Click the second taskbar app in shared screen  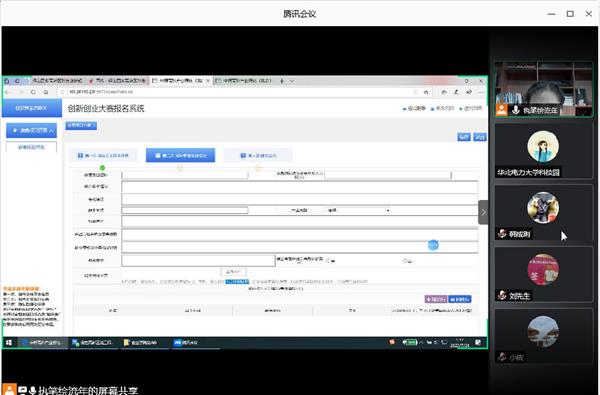[x=93, y=343]
